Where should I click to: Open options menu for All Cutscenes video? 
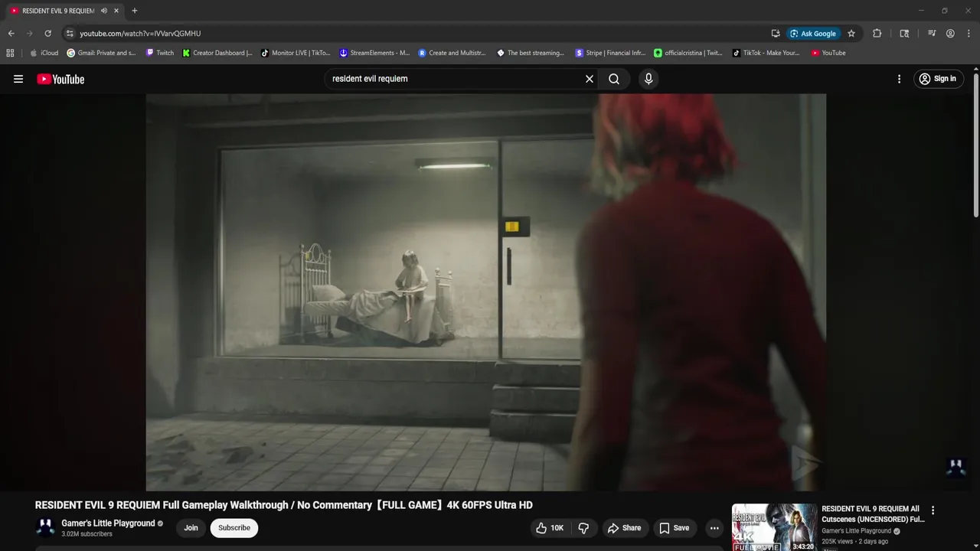[933, 510]
